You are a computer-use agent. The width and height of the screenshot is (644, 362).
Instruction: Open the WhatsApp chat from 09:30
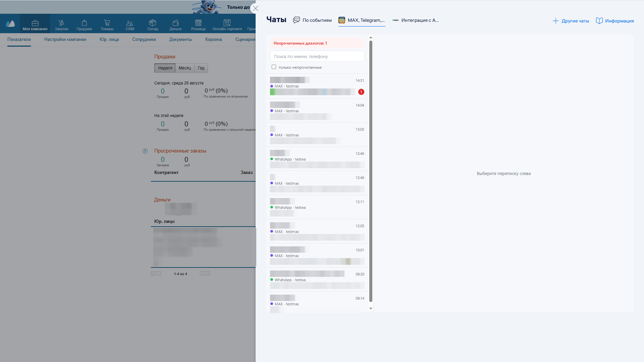pos(317,280)
